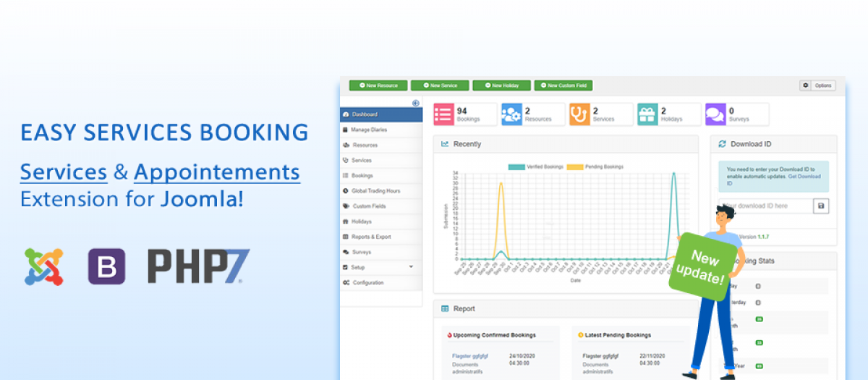868x380 pixels.
Task: Click the Joomla logo on the banner
Action: coord(44,266)
